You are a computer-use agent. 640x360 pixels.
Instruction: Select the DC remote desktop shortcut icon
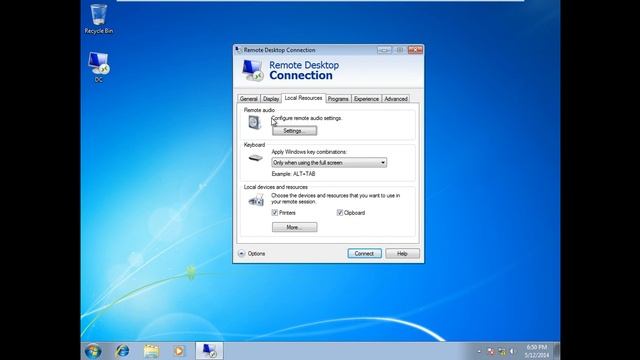tap(98, 67)
